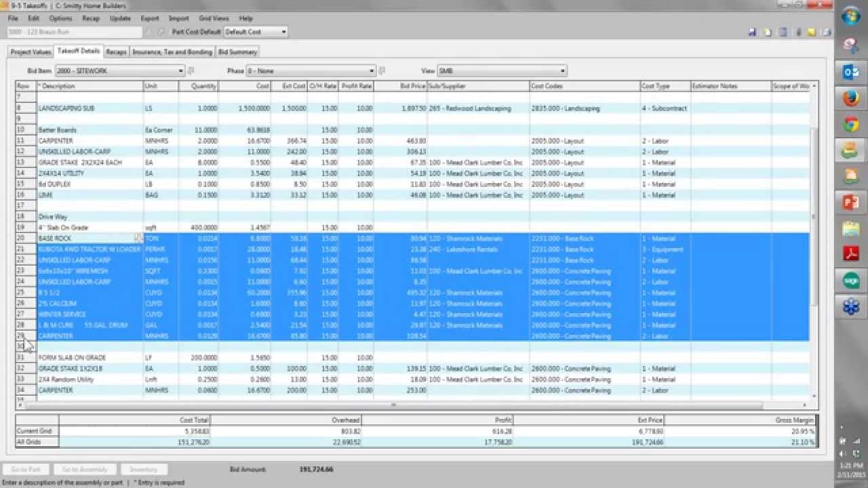This screenshot has height=488, width=868.
Task: Click the 2X4 Random Utility description cell
Action: (x=90, y=380)
